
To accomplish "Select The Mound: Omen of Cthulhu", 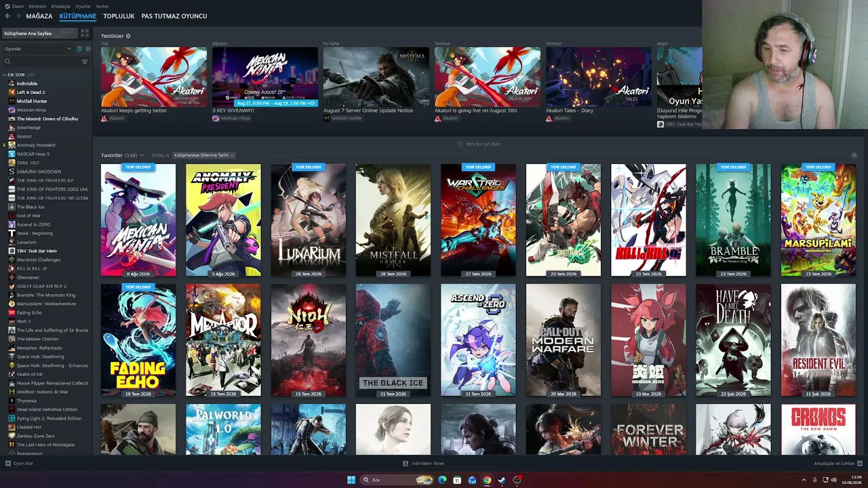I will click(46, 119).
